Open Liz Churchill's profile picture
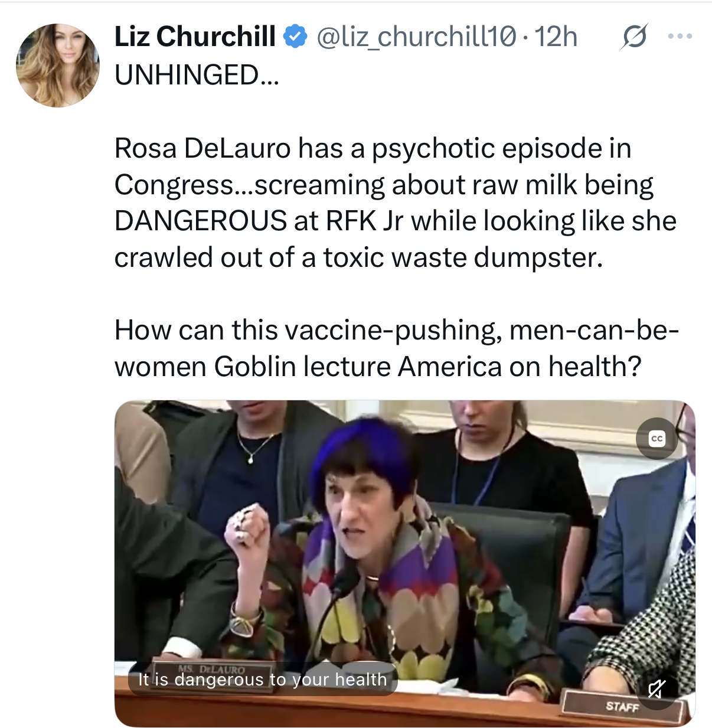712x728 pixels. pyautogui.click(x=58, y=66)
